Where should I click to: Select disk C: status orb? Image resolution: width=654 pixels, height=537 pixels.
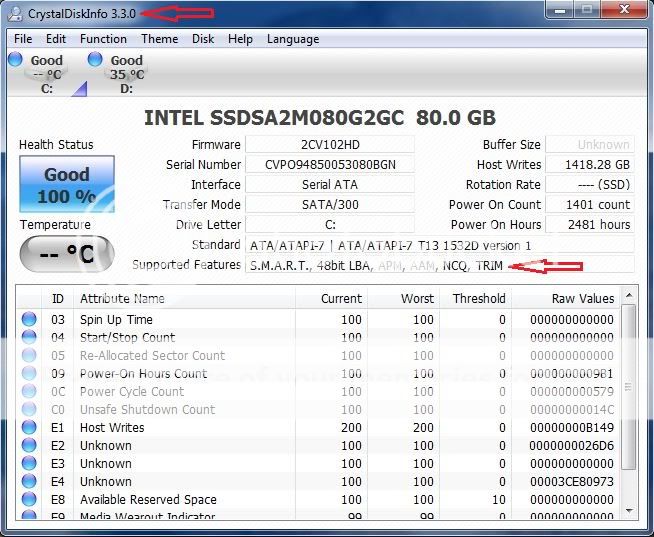pyautogui.click(x=15, y=59)
